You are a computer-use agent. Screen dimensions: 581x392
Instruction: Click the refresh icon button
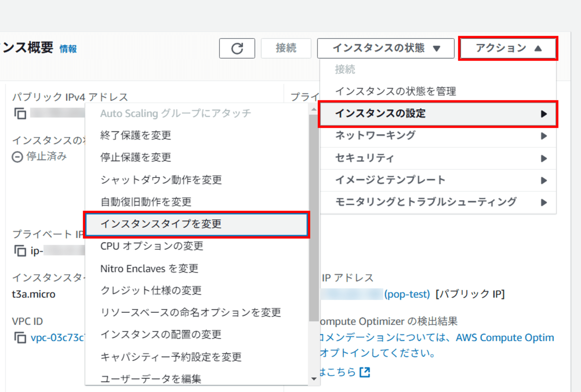click(237, 48)
